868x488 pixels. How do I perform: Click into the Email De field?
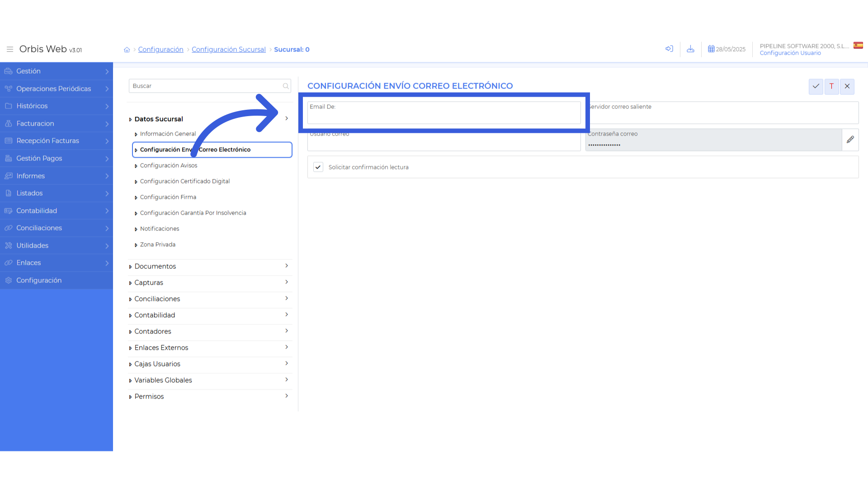point(444,113)
